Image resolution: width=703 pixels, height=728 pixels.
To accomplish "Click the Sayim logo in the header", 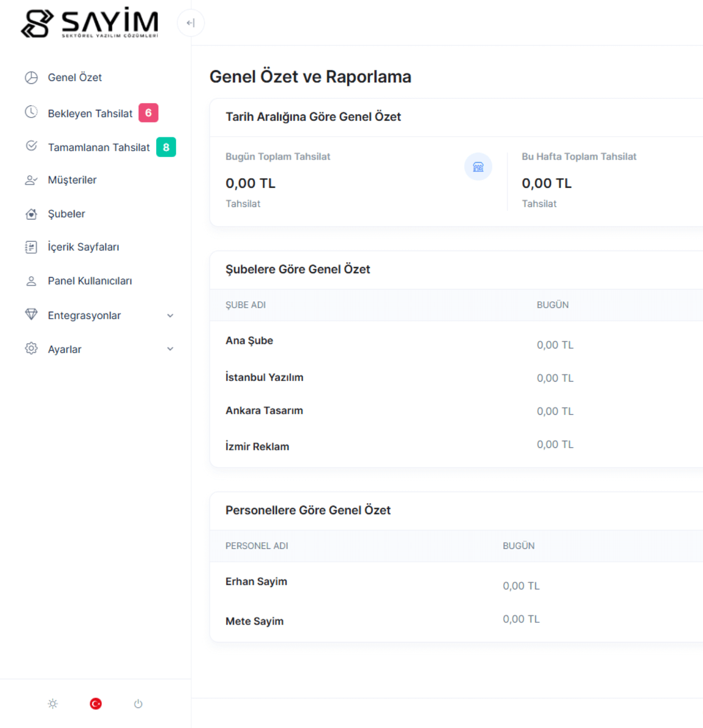I will coord(90,23).
